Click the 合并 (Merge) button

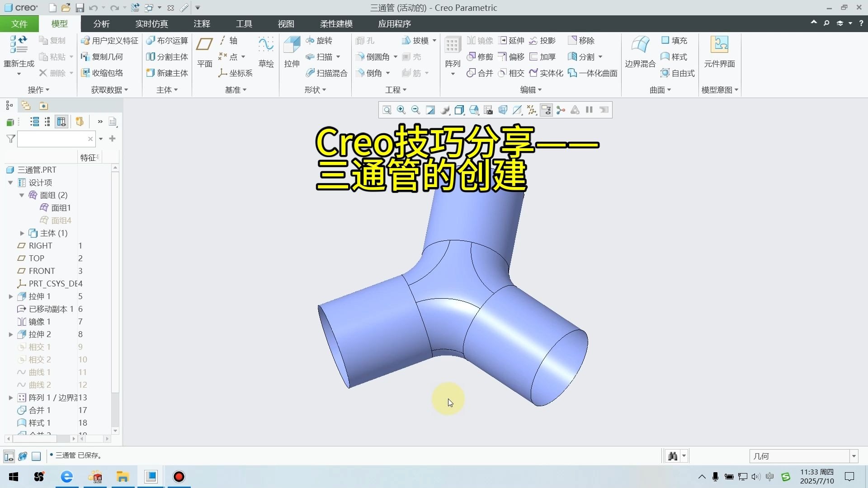click(x=480, y=73)
